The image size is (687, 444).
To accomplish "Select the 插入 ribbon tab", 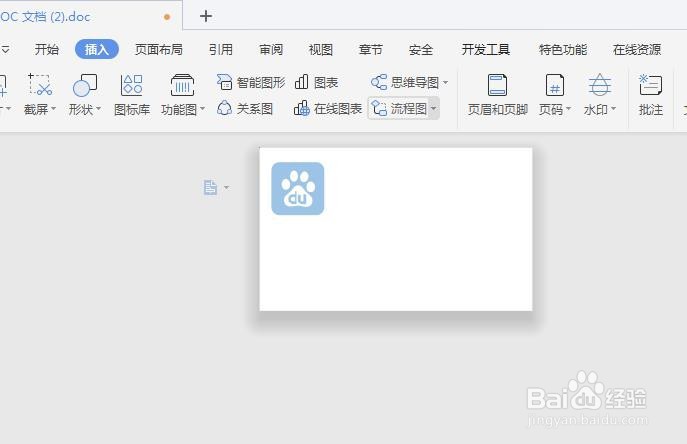I will click(97, 49).
